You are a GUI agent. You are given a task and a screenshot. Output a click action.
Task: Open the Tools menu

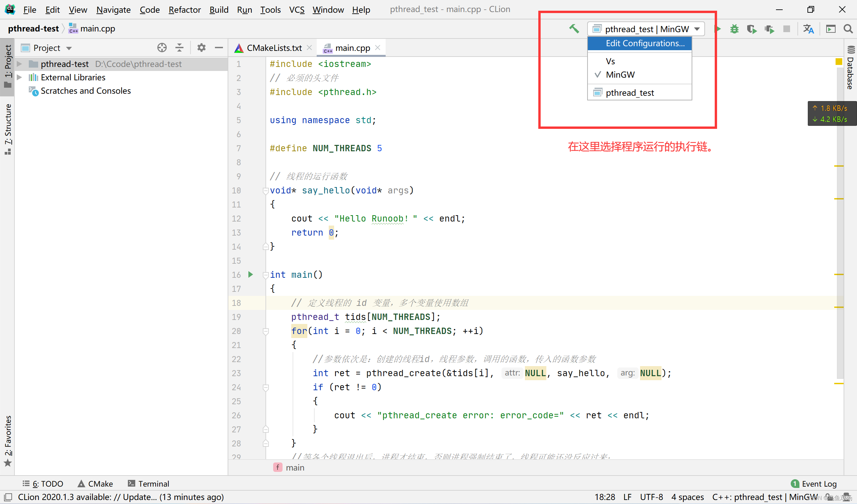point(270,9)
